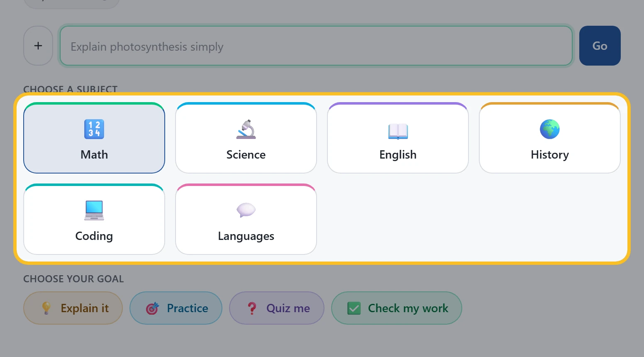The width and height of the screenshot is (644, 357).
Task: Click the Science microscope icon
Action: coord(246,129)
